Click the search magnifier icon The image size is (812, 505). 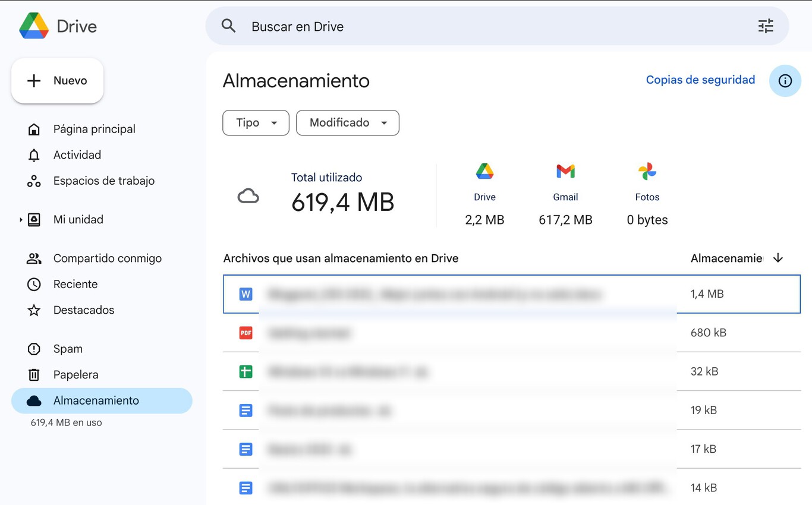[228, 26]
